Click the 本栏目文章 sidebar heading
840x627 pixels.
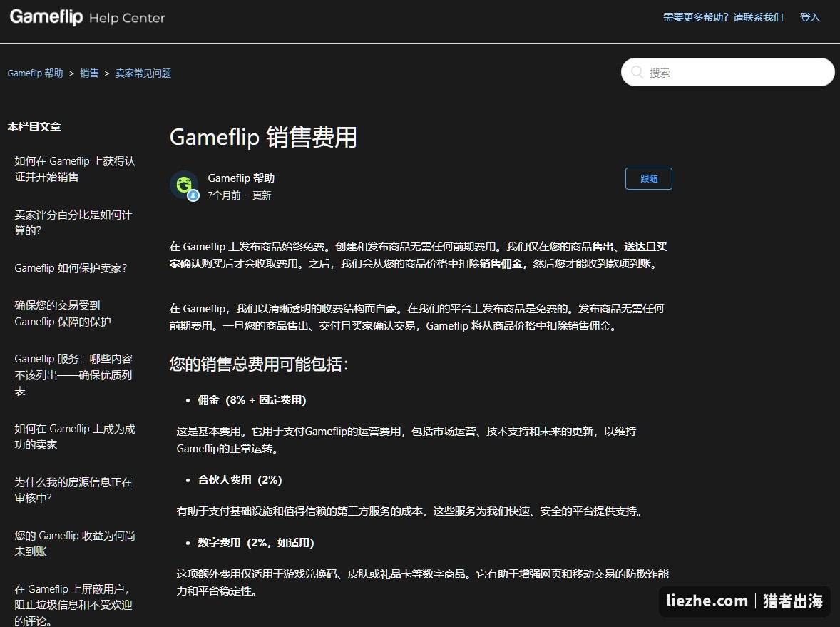click(34, 126)
